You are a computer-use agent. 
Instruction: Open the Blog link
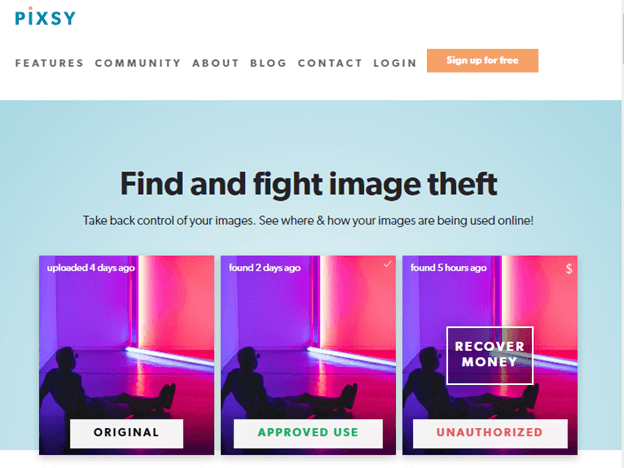coord(268,63)
